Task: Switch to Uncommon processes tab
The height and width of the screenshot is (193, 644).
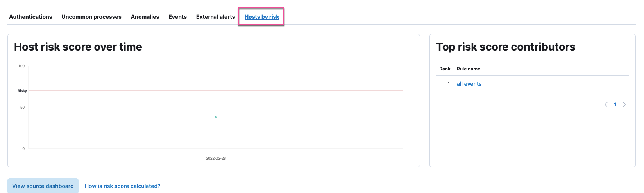Action: 91,17
